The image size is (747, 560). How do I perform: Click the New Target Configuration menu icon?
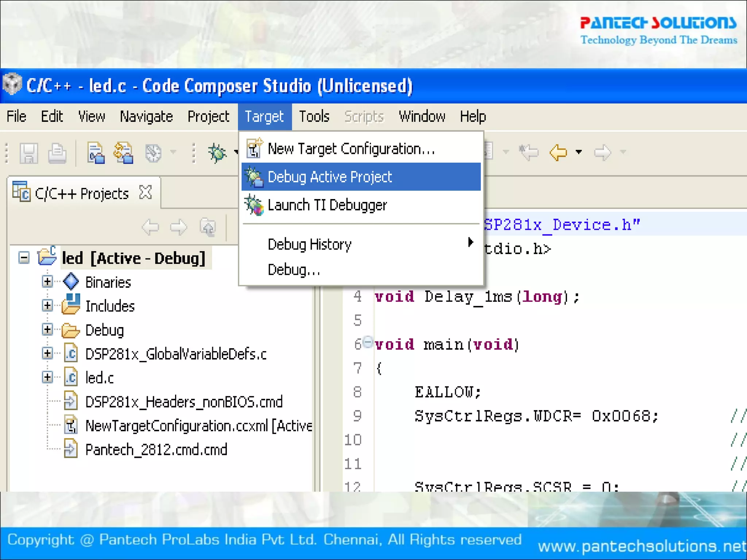pyautogui.click(x=254, y=148)
